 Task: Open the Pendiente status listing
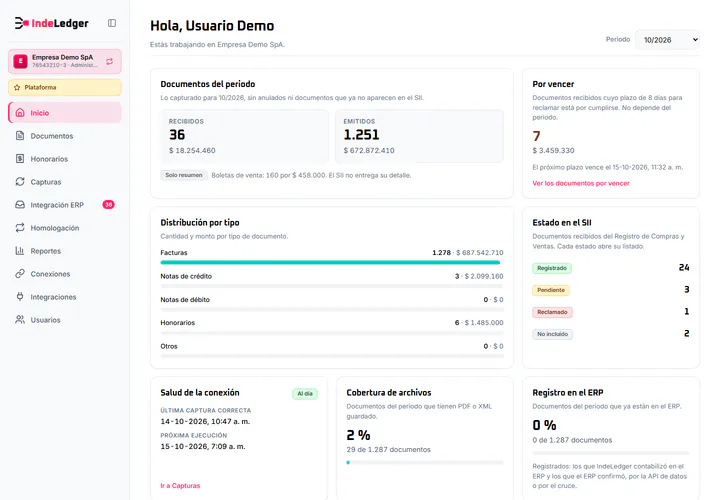click(551, 290)
